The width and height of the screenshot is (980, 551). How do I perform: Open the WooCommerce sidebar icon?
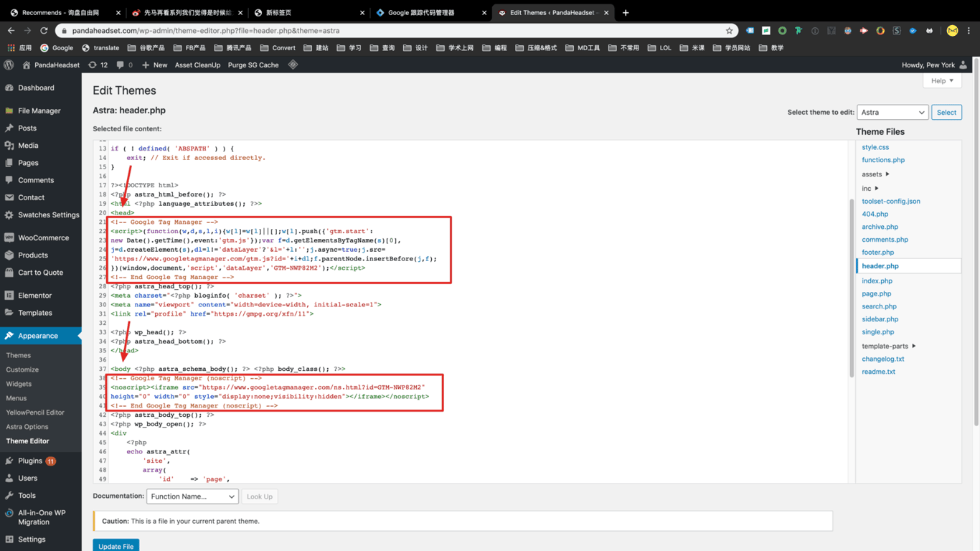9,237
